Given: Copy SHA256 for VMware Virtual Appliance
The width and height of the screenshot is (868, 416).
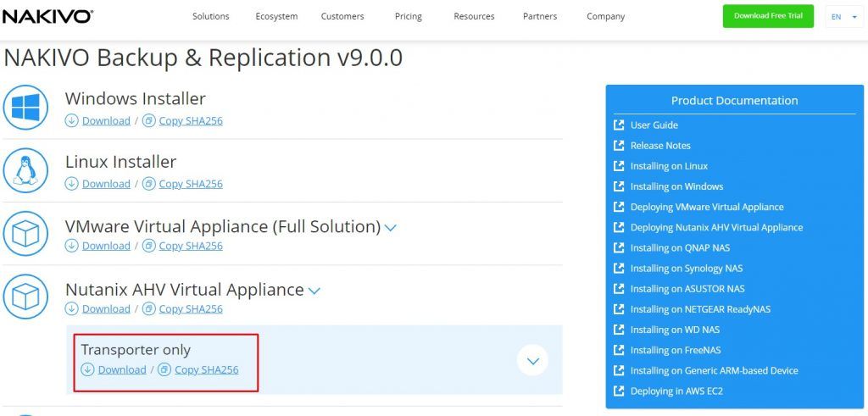Looking at the screenshot, I should tap(191, 246).
